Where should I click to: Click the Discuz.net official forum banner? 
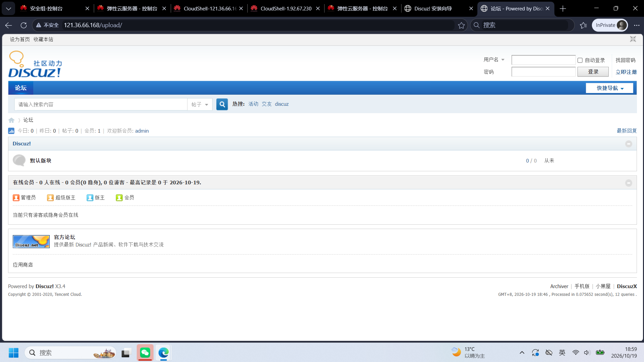(x=31, y=241)
